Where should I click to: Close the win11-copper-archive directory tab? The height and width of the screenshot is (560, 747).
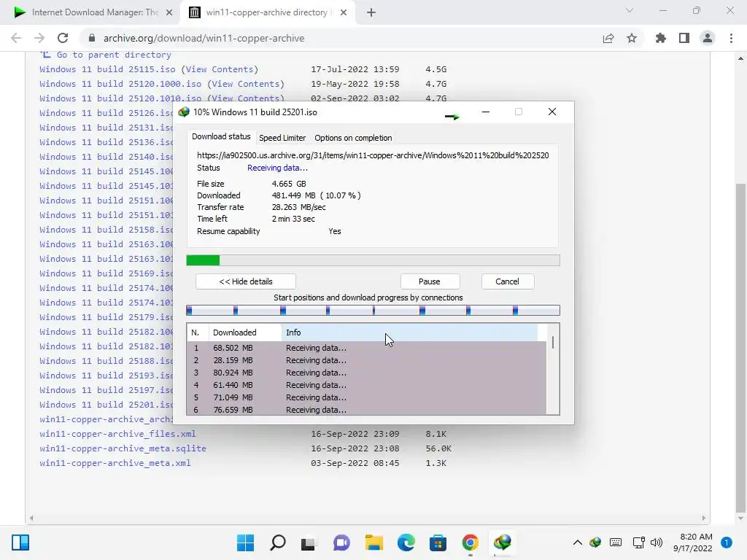[x=344, y=12]
